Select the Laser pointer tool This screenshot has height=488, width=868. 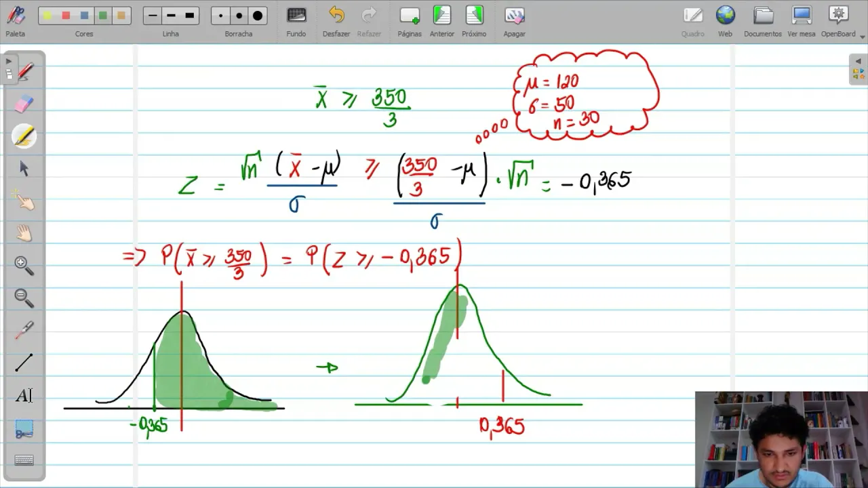(x=24, y=331)
